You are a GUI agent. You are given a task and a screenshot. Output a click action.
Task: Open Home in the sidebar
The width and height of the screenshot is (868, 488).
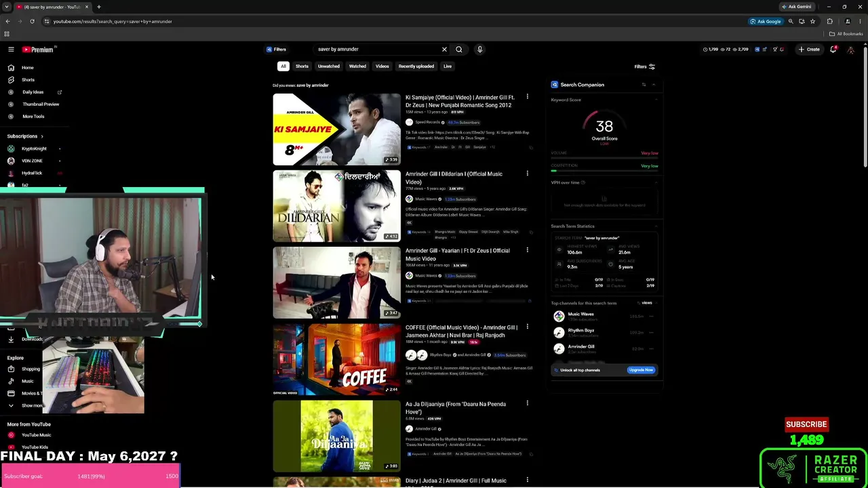tap(27, 68)
